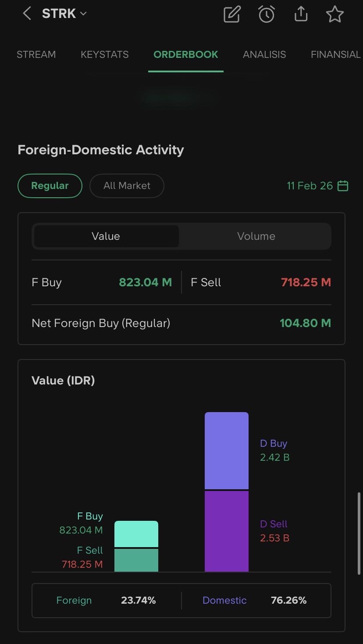Go to the ANALISIS tab
This screenshot has height=644, width=363.
(x=264, y=55)
